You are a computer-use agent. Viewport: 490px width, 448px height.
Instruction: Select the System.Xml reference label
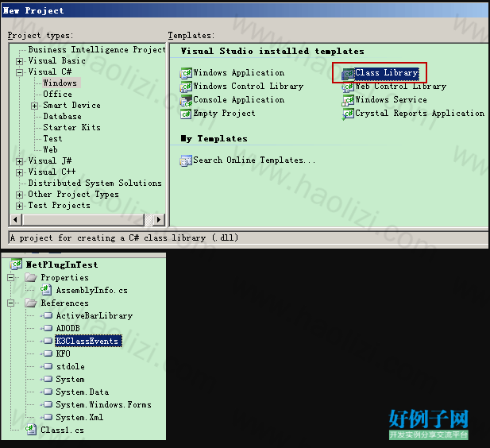click(x=79, y=417)
